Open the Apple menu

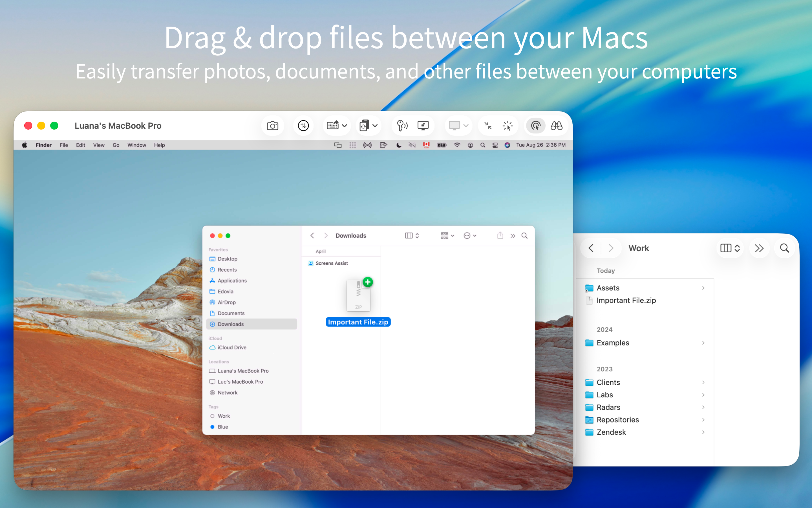coord(25,145)
